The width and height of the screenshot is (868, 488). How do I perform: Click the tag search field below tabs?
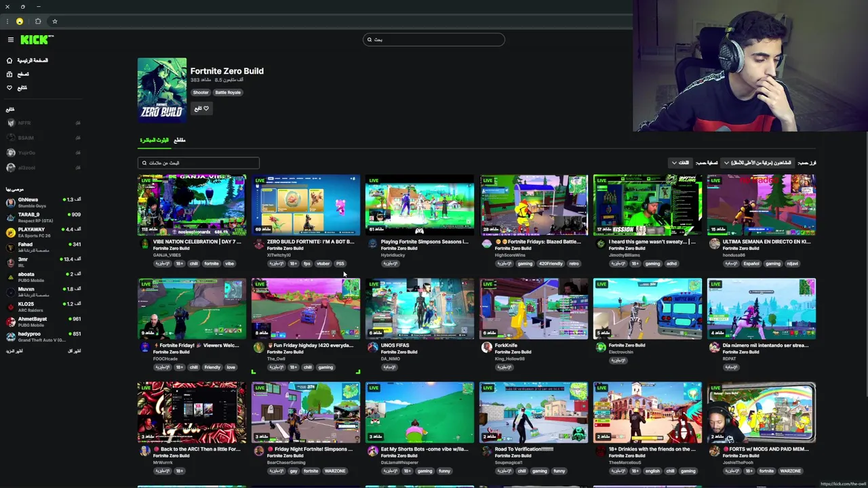198,163
